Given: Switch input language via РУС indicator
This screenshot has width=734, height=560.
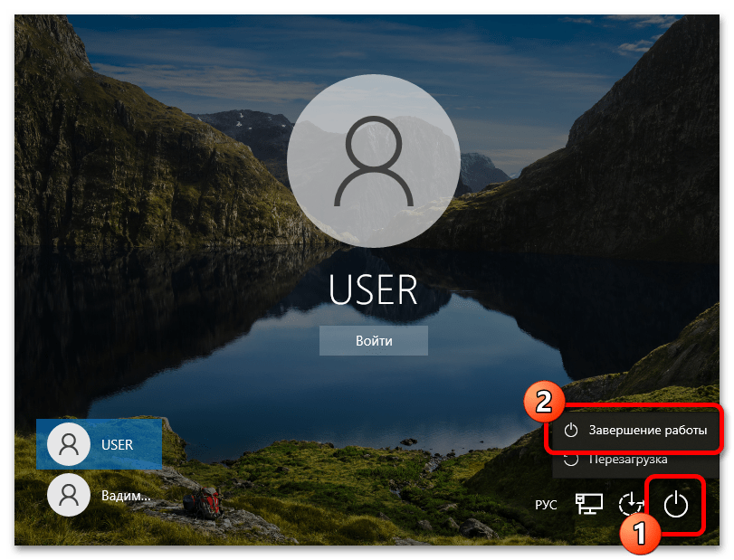Looking at the screenshot, I should point(546,505).
